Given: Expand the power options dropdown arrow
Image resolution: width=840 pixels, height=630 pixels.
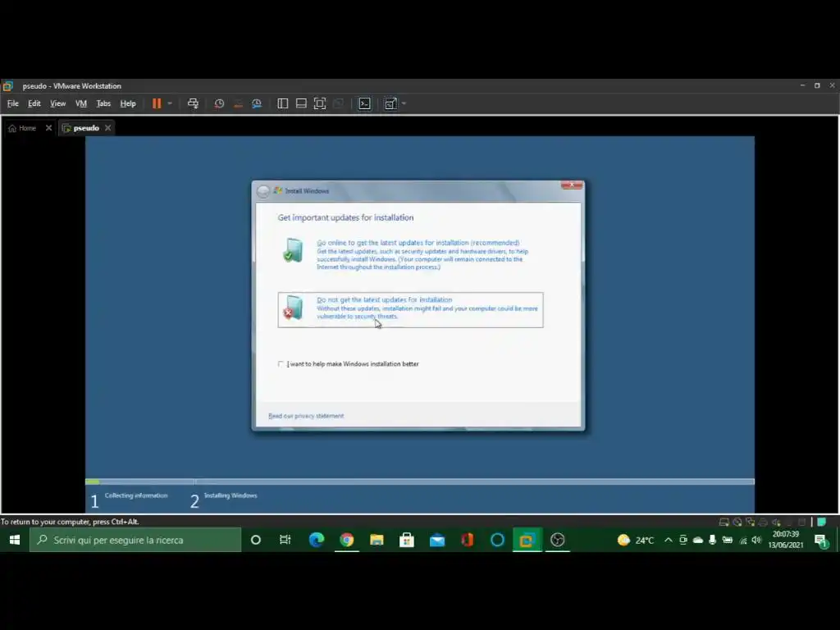Looking at the screenshot, I should 169,103.
